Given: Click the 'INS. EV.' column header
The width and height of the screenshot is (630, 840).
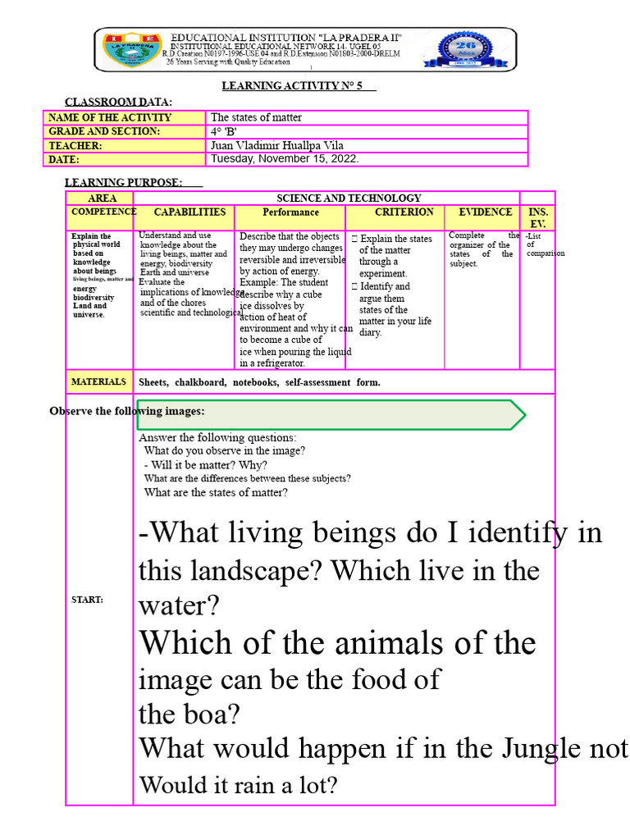Looking at the screenshot, I should tap(538, 217).
